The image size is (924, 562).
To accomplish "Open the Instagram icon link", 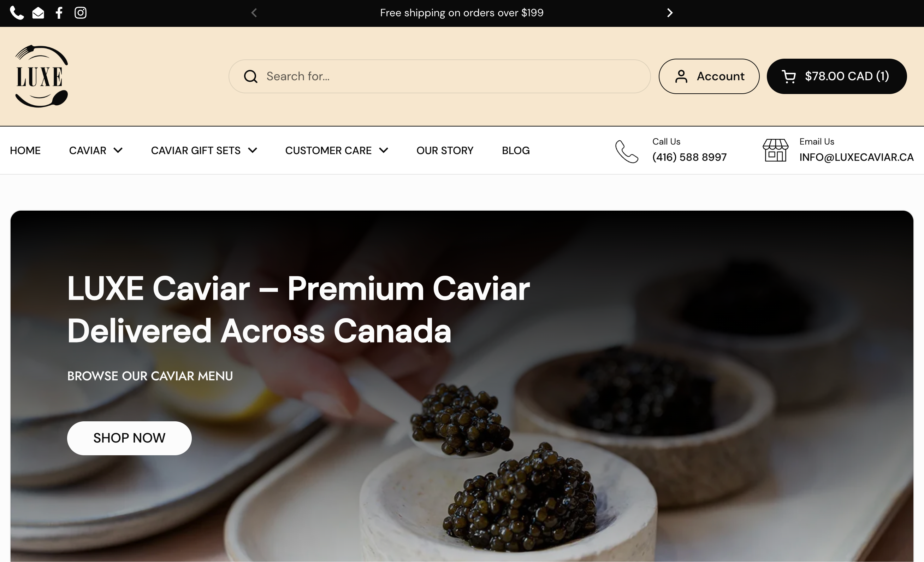I will coord(80,13).
